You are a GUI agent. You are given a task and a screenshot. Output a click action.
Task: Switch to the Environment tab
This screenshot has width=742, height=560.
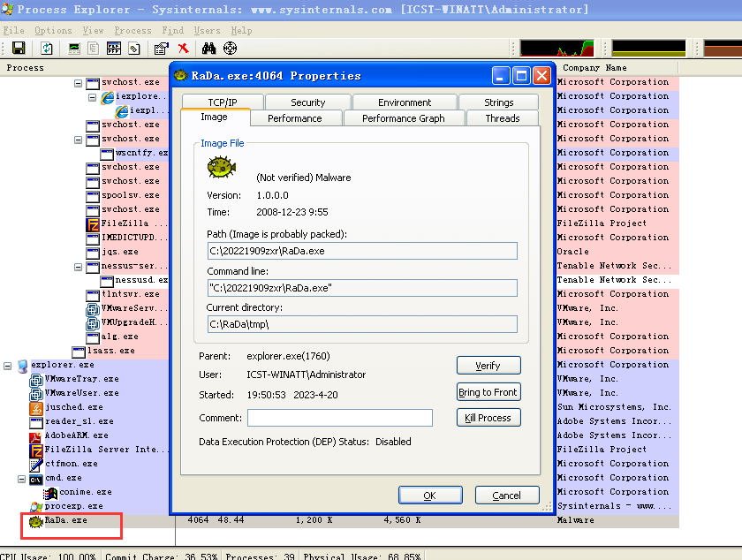405,102
